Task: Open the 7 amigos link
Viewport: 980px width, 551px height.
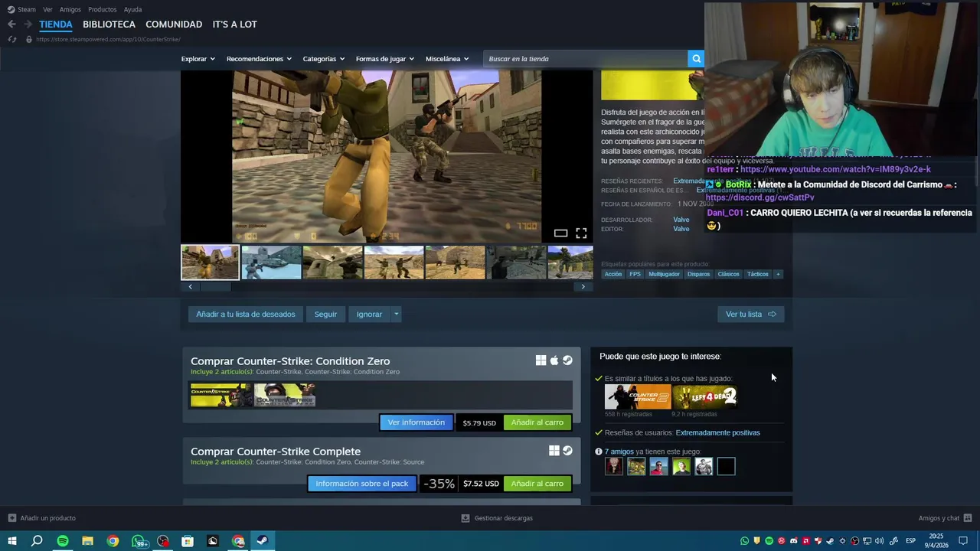Action: click(619, 452)
